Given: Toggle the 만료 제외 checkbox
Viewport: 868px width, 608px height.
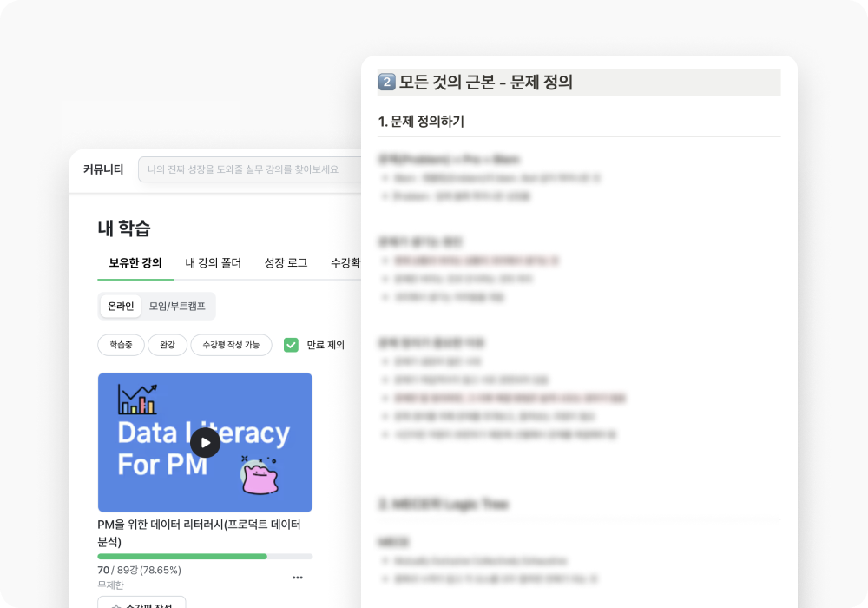Looking at the screenshot, I should coord(291,345).
